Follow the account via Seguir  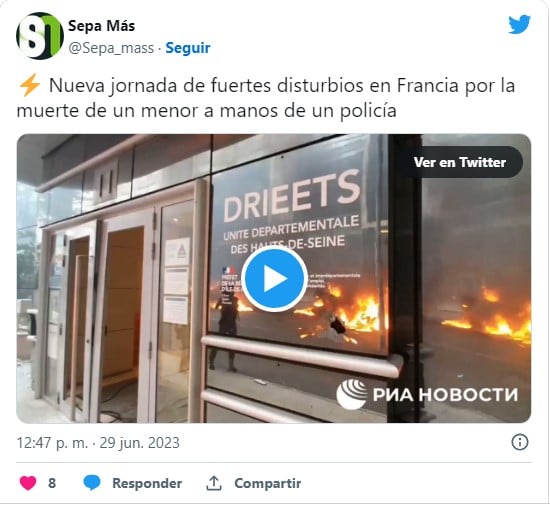(188, 48)
